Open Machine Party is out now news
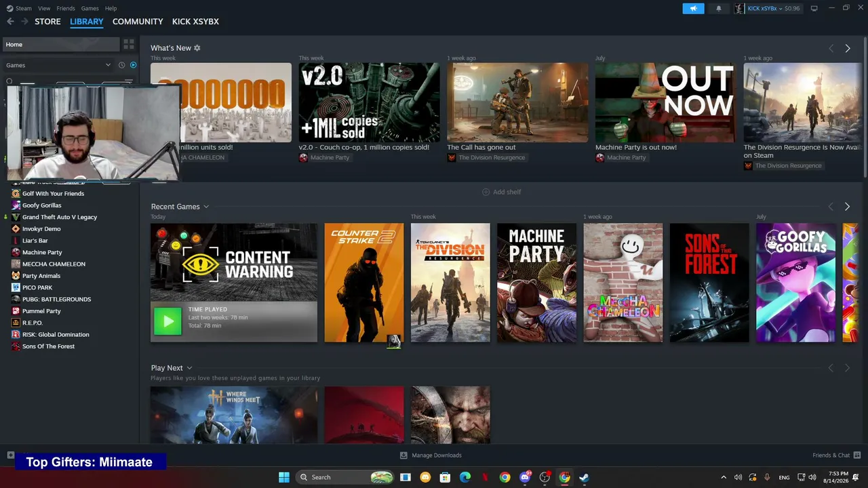 666,102
